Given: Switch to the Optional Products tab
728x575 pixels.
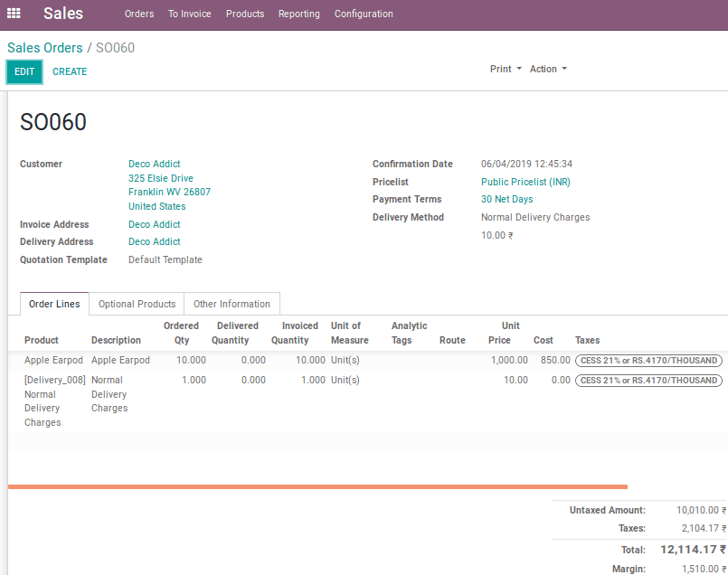Looking at the screenshot, I should click(x=137, y=304).
